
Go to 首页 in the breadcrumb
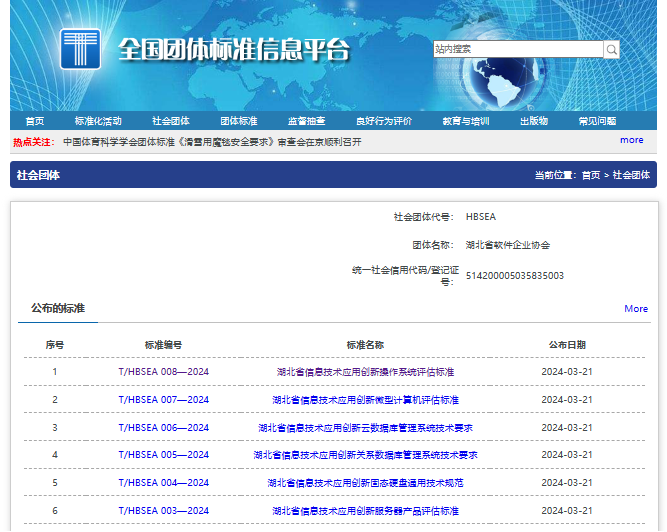pos(591,175)
